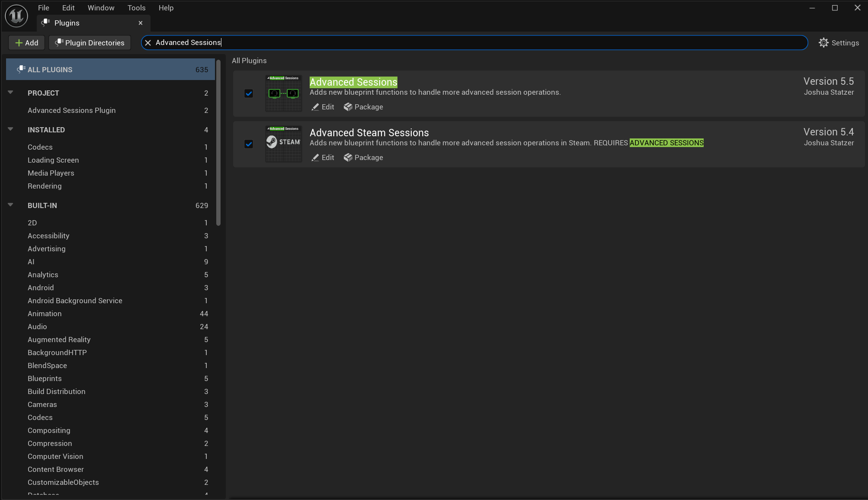This screenshot has height=500, width=868.
Task: Close the Plugins tab
Action: (x=141, y=23)
